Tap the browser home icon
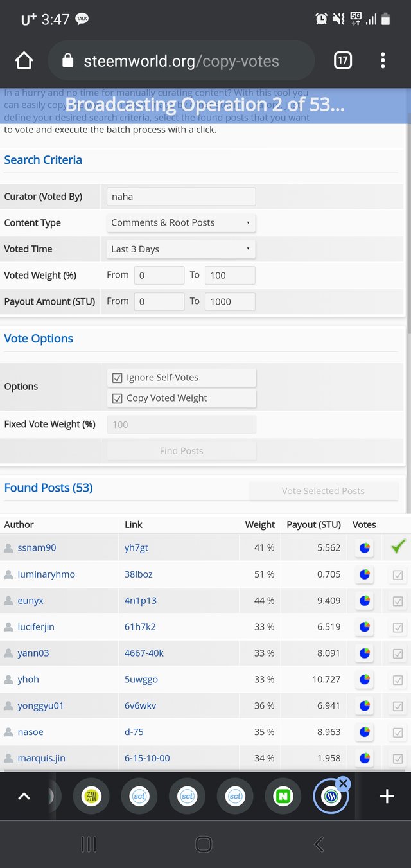The width and height of the screenshot is (411, 868). 24,61
